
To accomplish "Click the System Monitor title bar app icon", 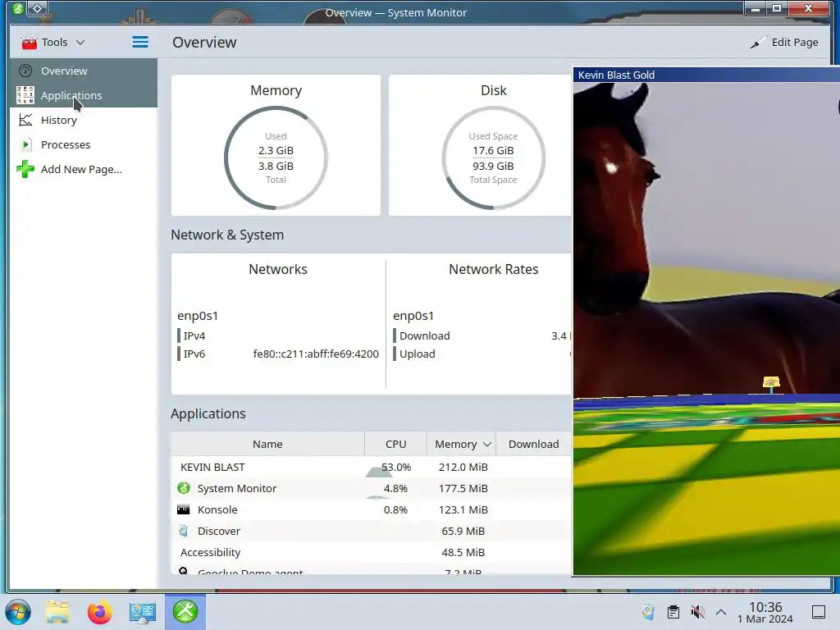I will [x=18, y=8].
